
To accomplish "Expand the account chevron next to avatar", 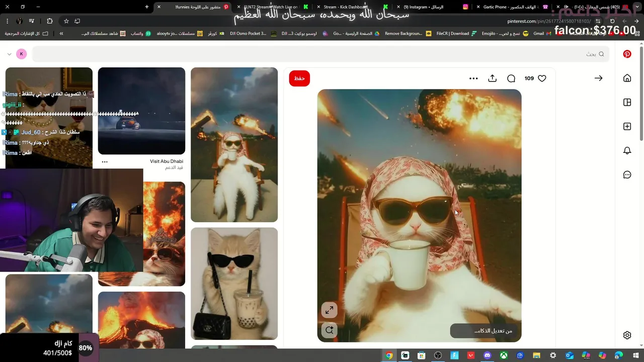I will pyautogui.click(x=9, y=54).
